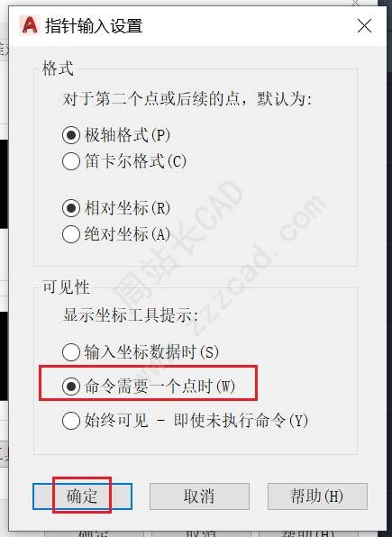Click partially hidden 确定 button behind the dialog

tap(94, 533)
